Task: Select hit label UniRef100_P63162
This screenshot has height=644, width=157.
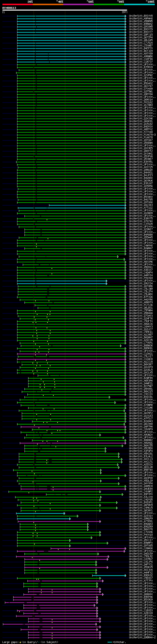Action: 141,102
